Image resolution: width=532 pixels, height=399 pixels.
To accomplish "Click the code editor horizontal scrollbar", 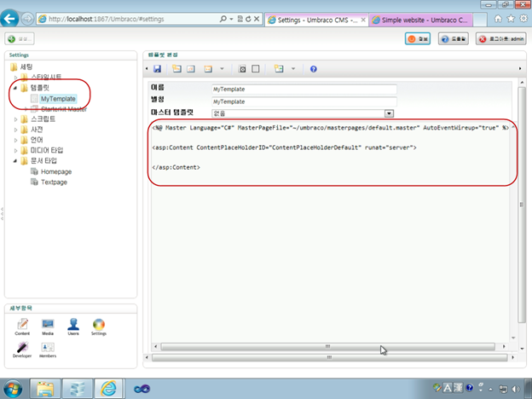I will tap(327, 346).
